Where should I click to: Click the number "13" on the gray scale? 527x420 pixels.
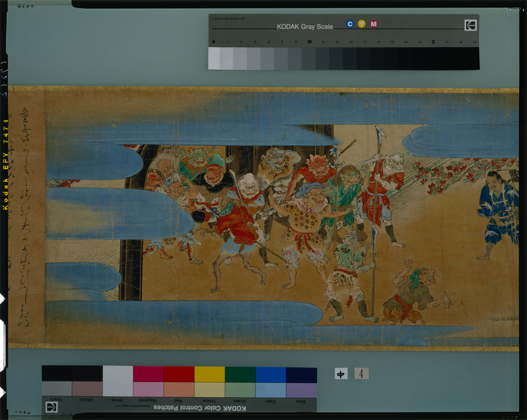coord(392,42)
